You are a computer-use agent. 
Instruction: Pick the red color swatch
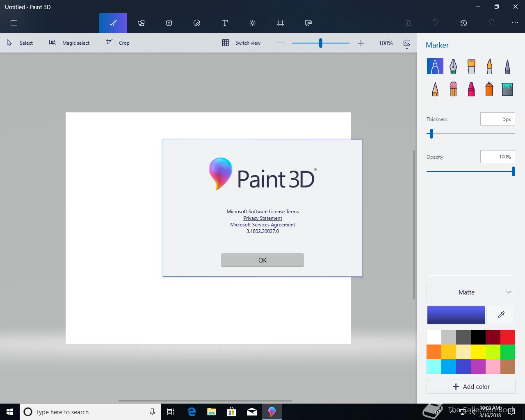(x=508, y=337)
